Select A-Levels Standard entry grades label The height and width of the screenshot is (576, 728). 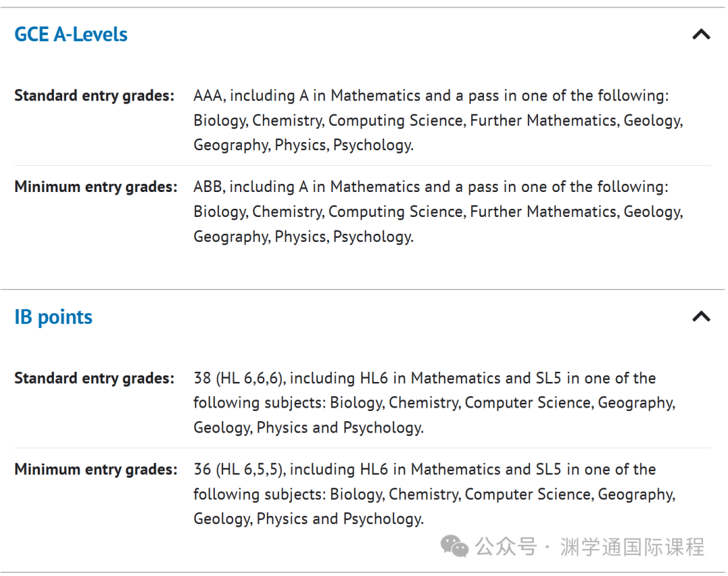(94, 96)
